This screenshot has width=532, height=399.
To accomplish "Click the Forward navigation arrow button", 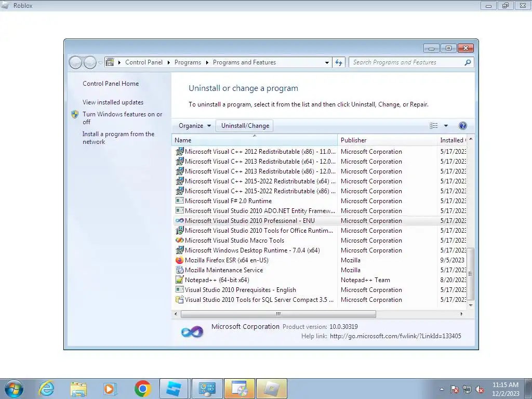I will (x=90, y=62).
